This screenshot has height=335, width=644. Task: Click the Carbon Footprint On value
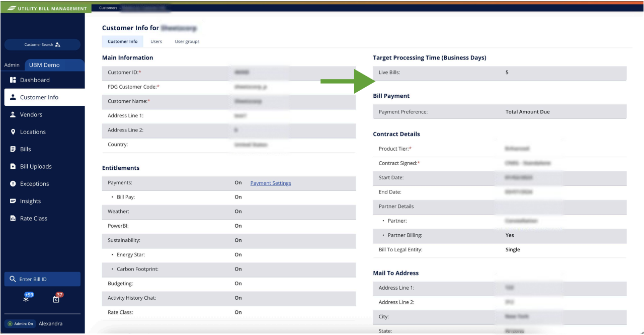(238, 269)
